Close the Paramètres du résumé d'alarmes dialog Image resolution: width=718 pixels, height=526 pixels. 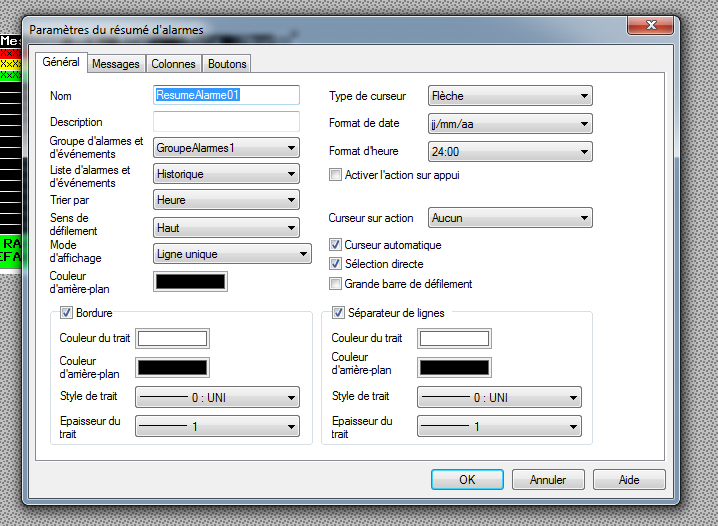click(651, 25)
